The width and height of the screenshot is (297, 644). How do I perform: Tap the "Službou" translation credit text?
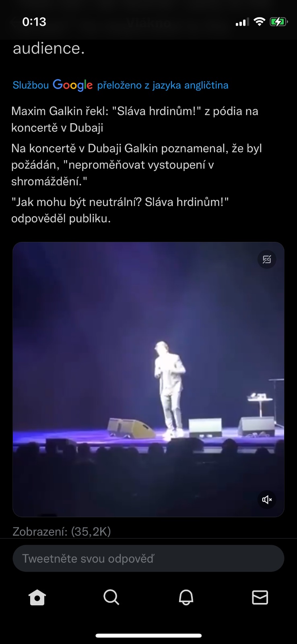[x=31, y=85]
